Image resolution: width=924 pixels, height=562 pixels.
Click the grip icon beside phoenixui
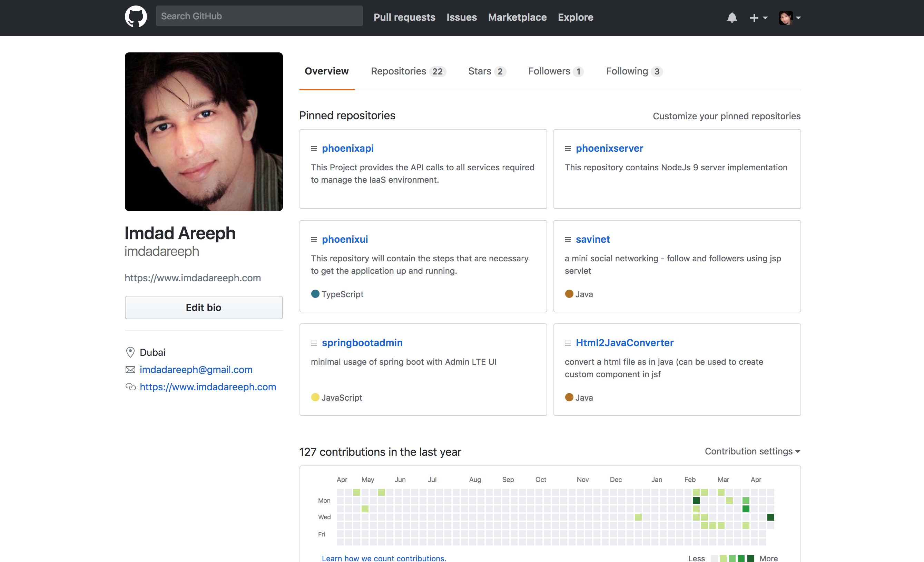pyautogui.click(x=314, y=240)
